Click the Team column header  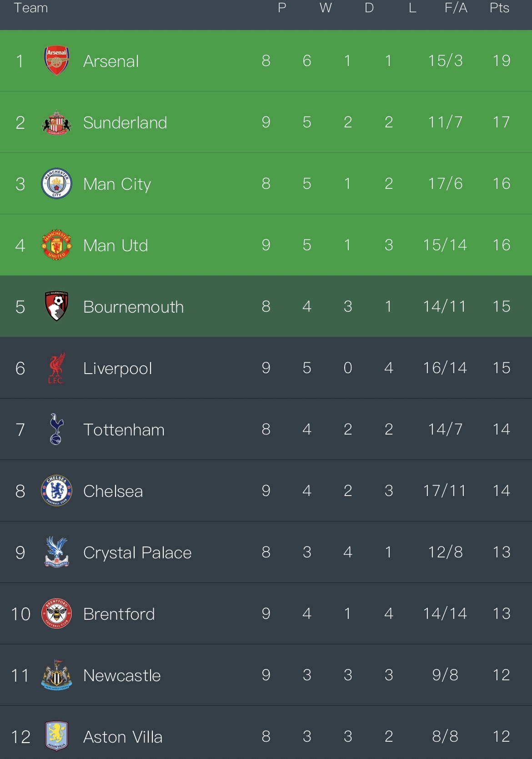pos(30,8)
